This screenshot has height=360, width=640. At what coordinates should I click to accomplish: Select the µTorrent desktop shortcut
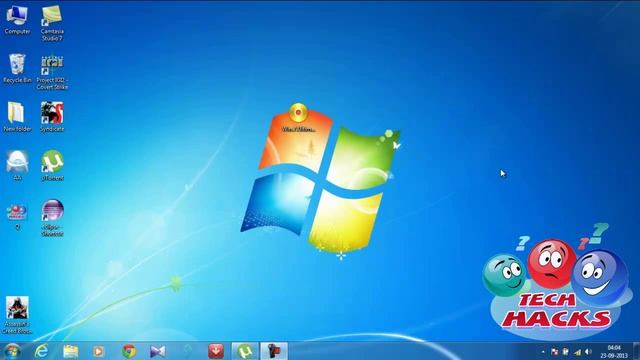[52, 166]
